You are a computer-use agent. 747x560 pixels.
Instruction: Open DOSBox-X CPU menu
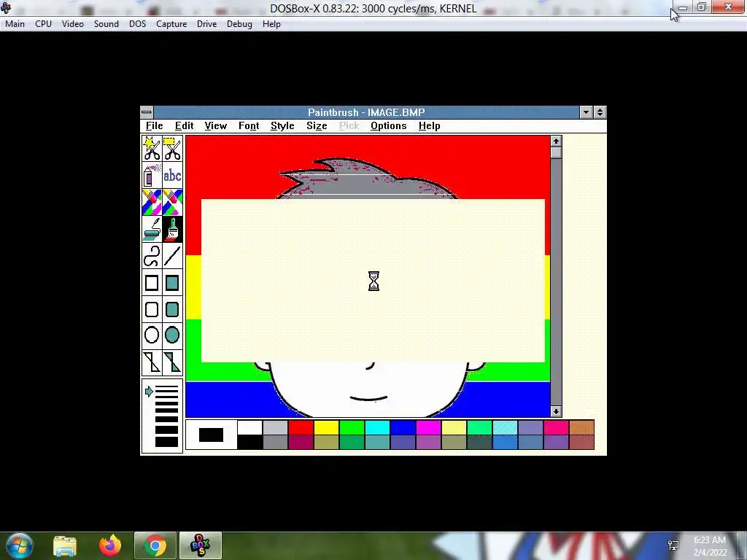pos(43,24)
